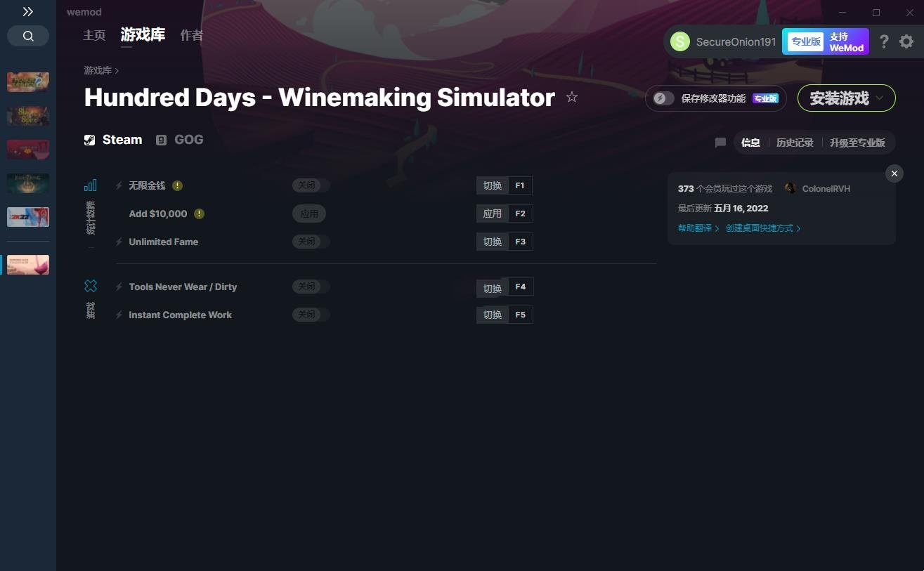Click the lightning icon beside Instant Complete Work
924x571 pixels.
[x=119, y=315]
